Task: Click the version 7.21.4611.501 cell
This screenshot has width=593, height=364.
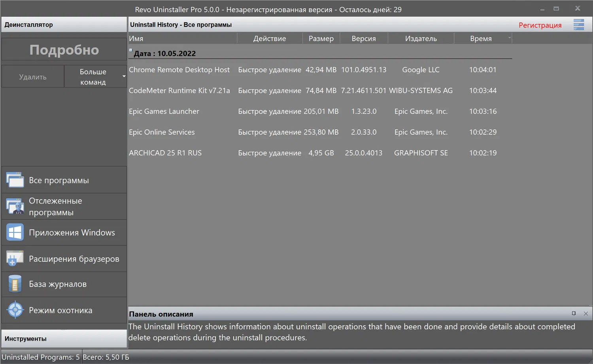Action: pyautogui.click(x=364, y=91)
